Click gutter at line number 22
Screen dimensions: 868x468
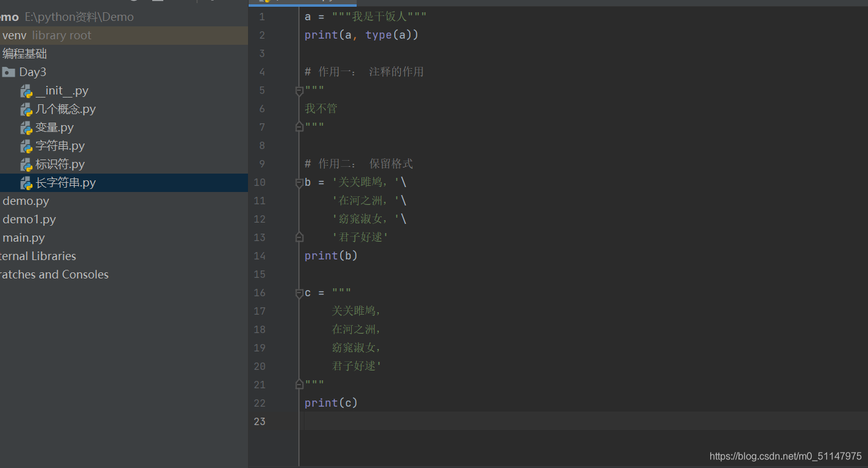click(260, 404)
